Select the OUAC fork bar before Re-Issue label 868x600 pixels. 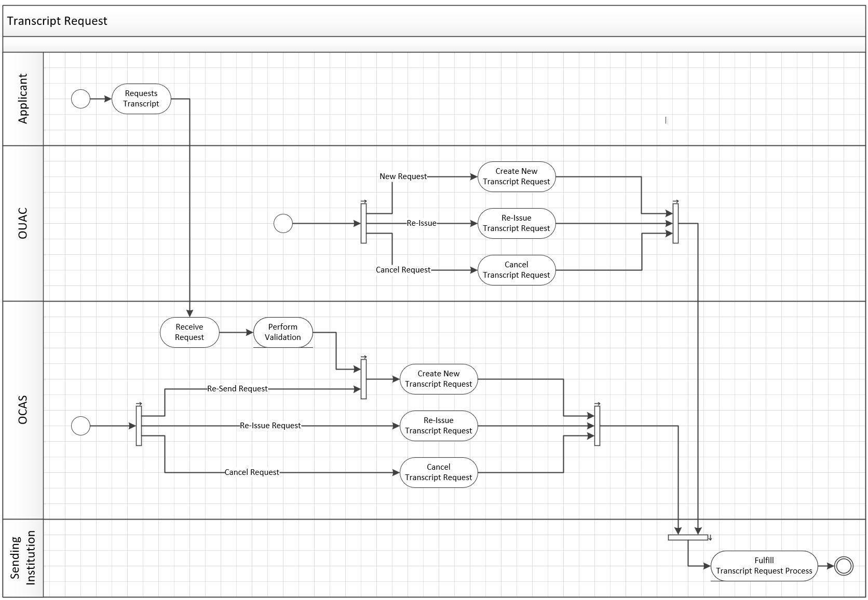(x=363, y=223)
